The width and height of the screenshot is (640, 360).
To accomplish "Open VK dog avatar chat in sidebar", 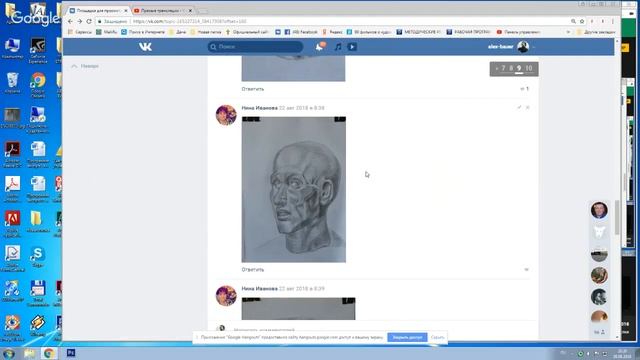I will 599,232.
